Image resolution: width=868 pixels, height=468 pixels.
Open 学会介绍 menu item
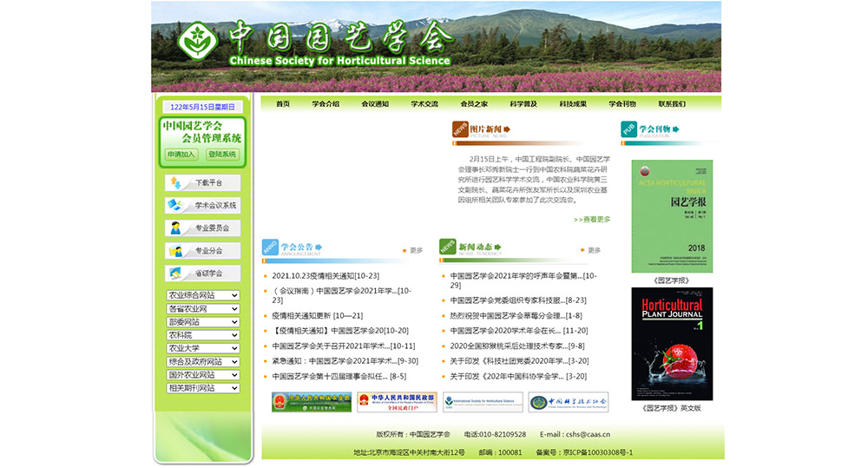[325, 103]
